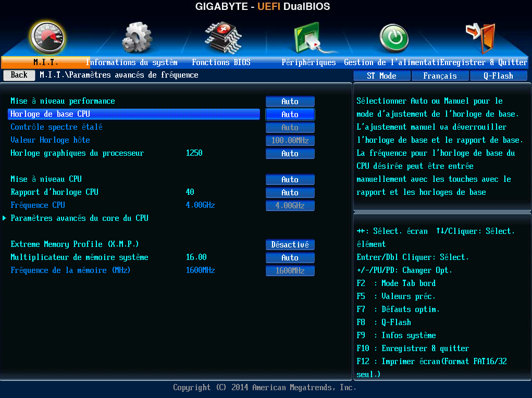Open the M.I.T. speedometer icon
This screenshot has height=398, width=532.
click(48, 38)
